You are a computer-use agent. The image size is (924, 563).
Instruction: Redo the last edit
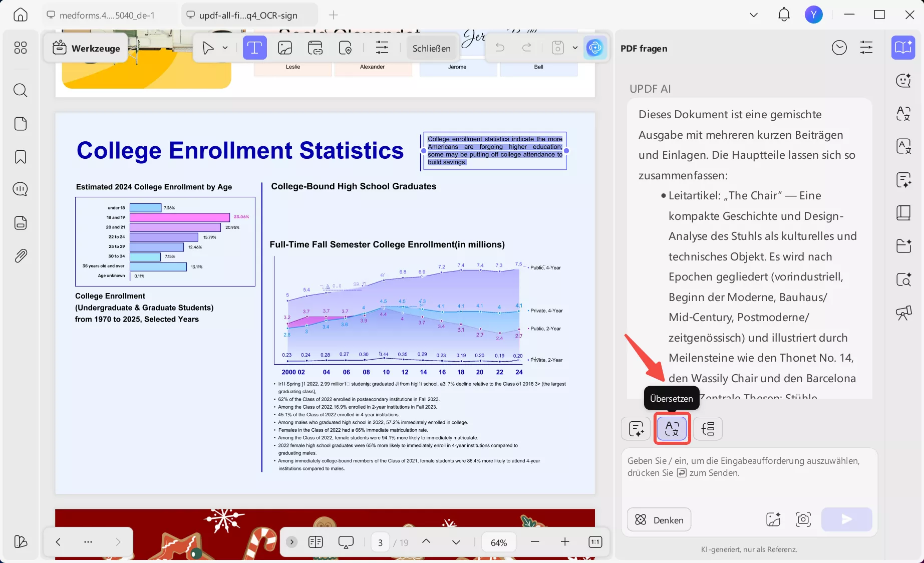(527, 48)
